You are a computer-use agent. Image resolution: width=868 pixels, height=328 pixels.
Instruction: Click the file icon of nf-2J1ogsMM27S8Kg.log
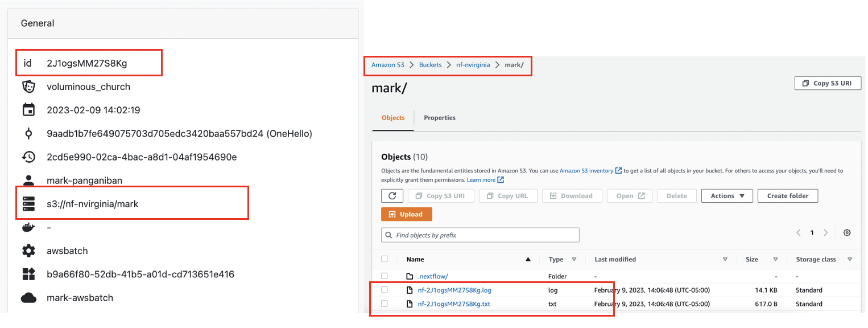pos(410,290)
